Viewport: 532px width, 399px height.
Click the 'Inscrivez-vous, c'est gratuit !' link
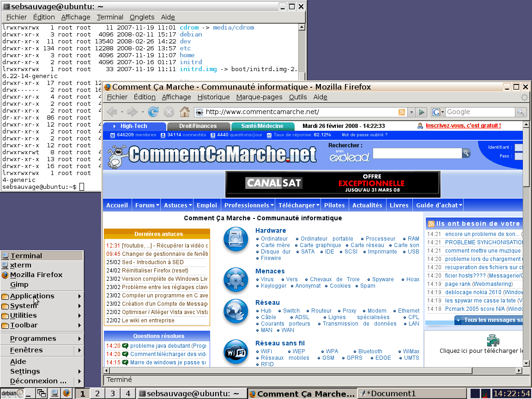point(463,126)
